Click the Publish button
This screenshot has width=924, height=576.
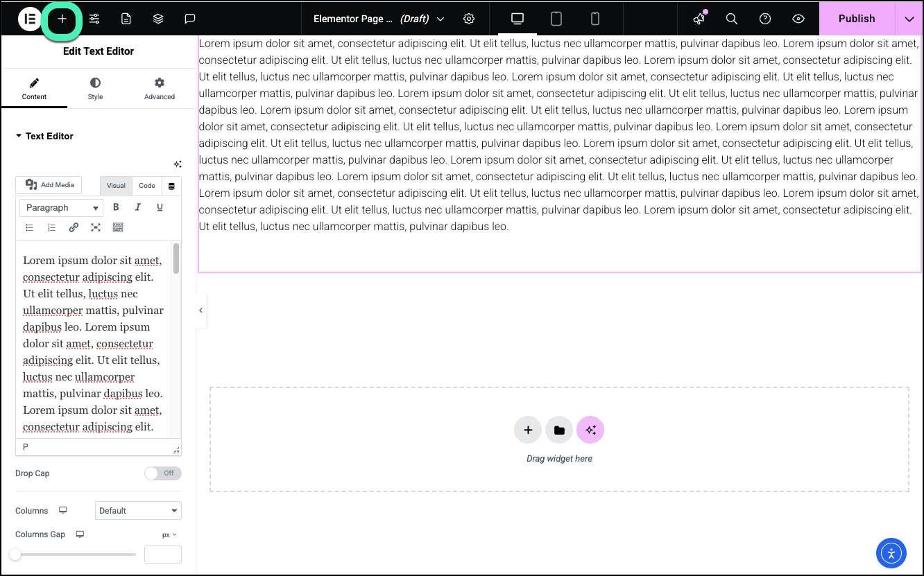856,19
